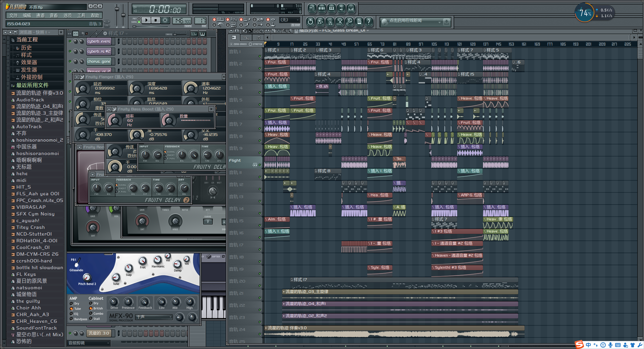Select the EQ amp mode

pos(71,314)
